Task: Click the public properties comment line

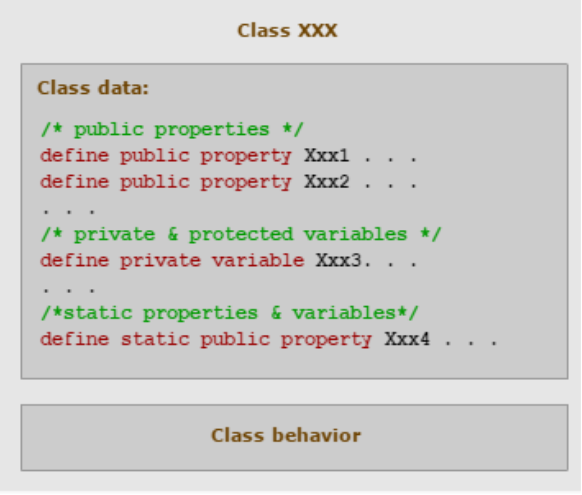Action: (x=172, y=130)
